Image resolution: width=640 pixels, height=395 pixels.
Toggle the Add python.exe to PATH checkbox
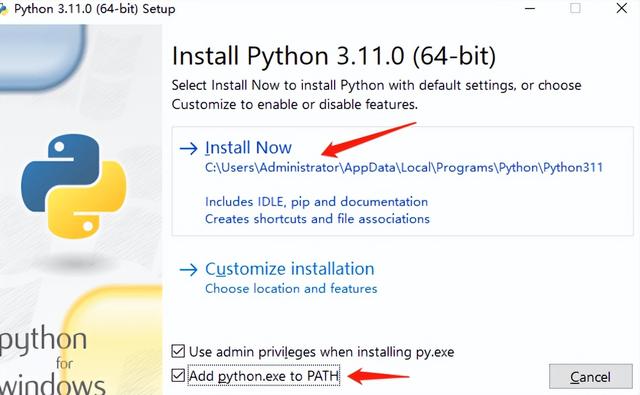(178, 375)
